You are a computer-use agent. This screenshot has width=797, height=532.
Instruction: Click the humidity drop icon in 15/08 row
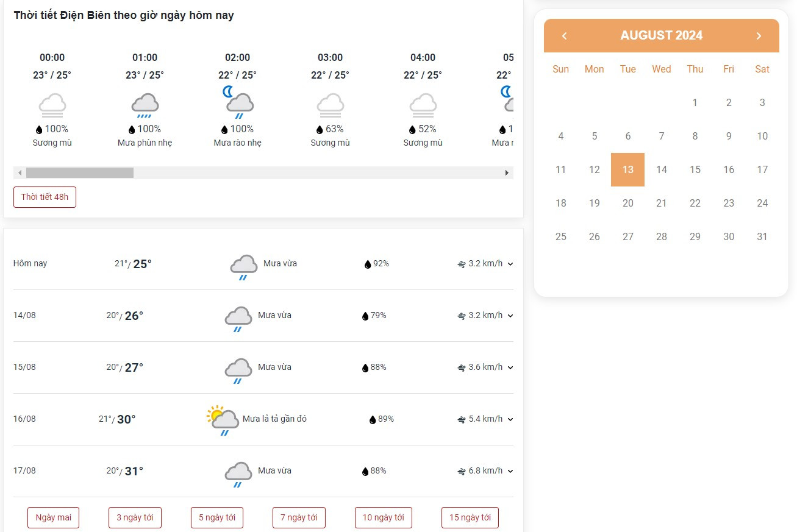click(x=365, y=368)
